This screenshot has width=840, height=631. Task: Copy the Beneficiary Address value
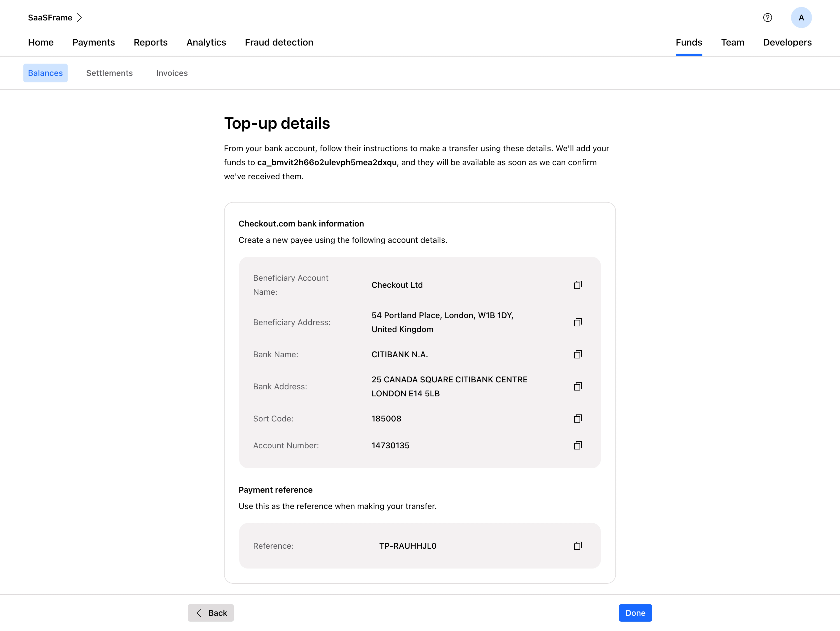pos(578,322)
